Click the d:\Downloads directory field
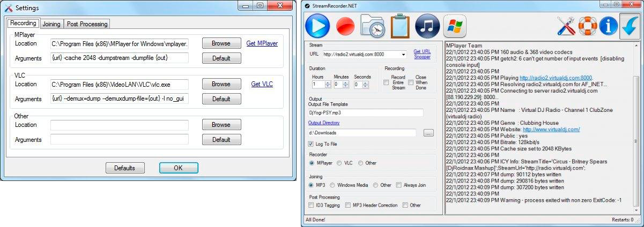 362,133
